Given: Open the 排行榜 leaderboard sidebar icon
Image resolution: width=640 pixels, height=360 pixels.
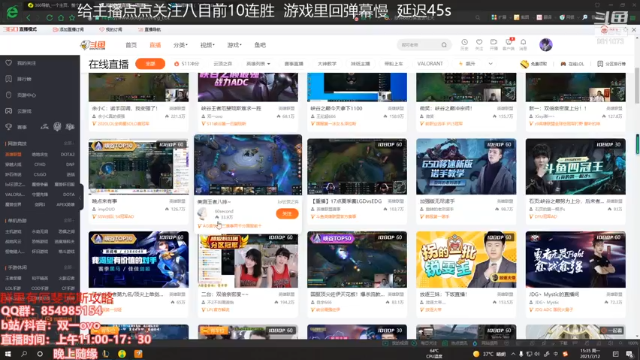Looking at the screenshot, I should pyautogui.click(x=9, y=79).
